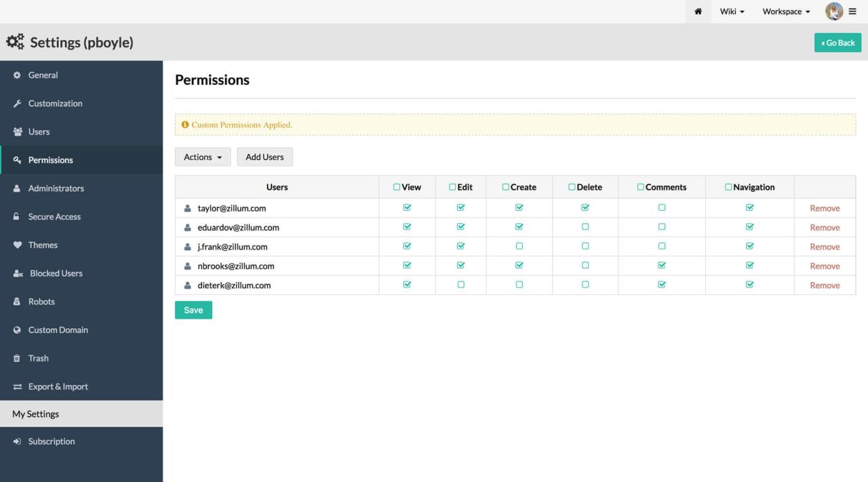The width and height of the screenshot is (868, 482).
Task: Open Secure Access via the lock icon
Action: click(x=17, y=216)
